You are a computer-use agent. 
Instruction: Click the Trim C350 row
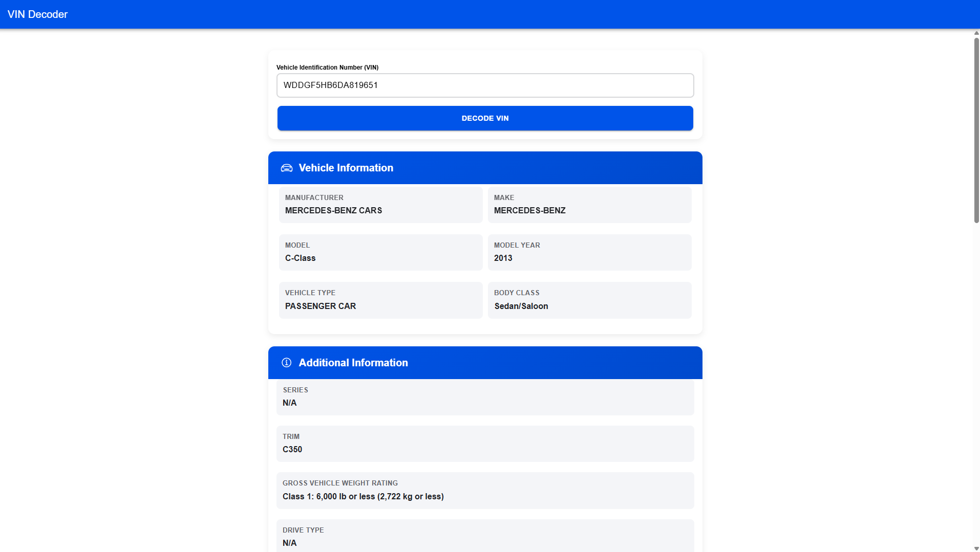pos(484,444)
